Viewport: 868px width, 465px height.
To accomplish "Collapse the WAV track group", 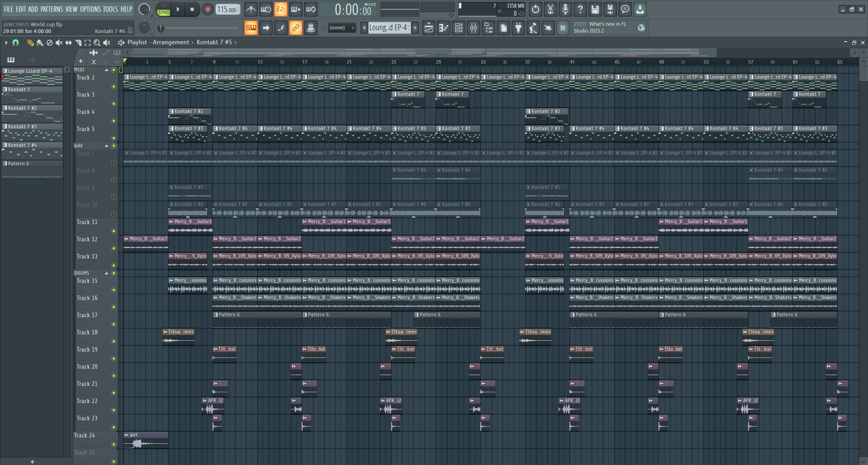I will tap(107, 146).
